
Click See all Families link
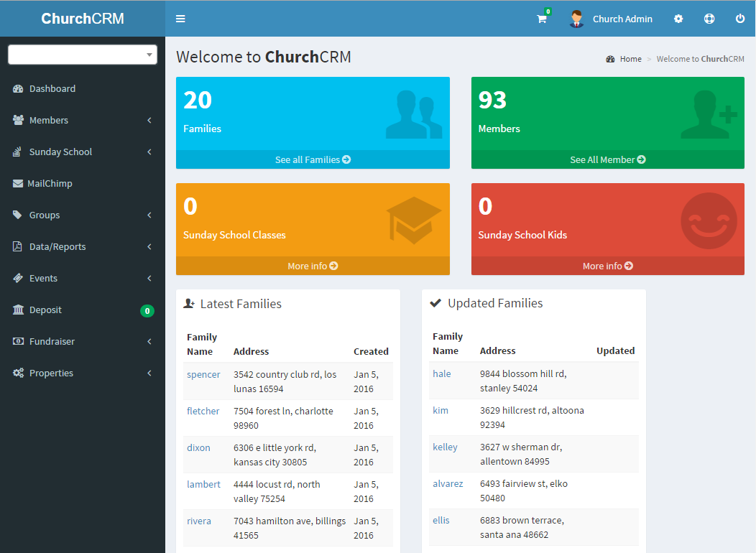coord(313,159)
